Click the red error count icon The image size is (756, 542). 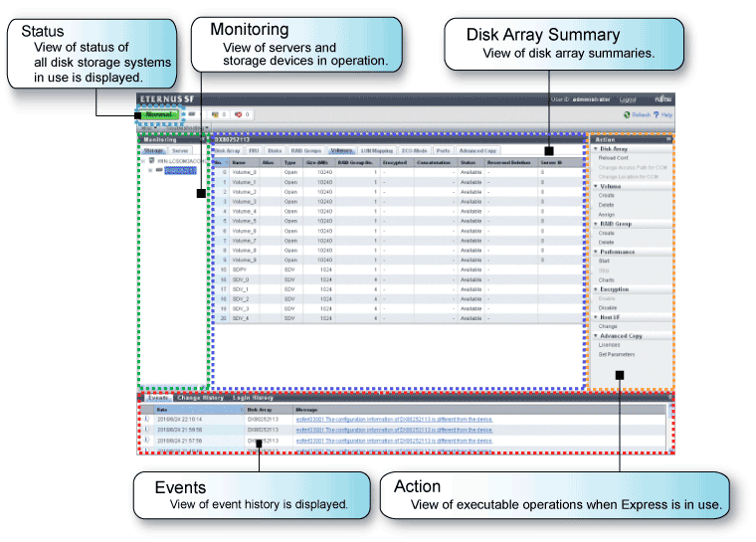[238, 114]
